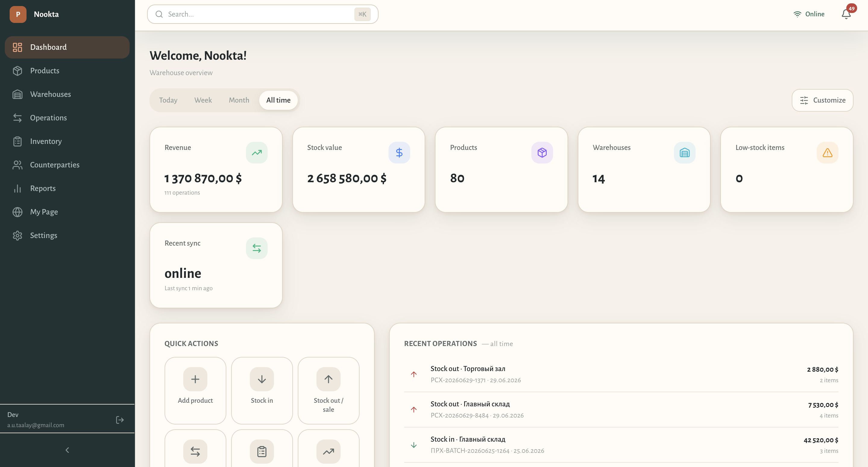868x467 pixels.
Task: Open the Stock in Главный склад operation
Action: (x=621, y=445)
